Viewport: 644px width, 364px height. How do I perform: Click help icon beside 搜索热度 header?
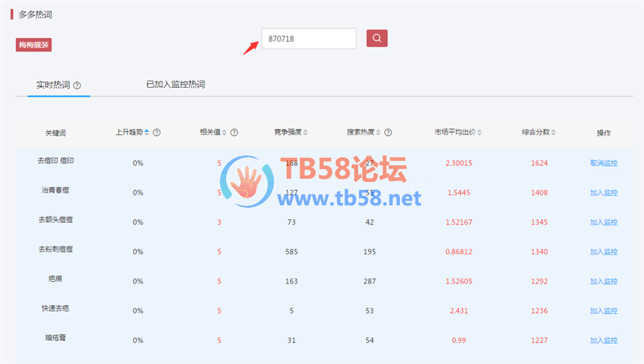click(x=388, y=132)
